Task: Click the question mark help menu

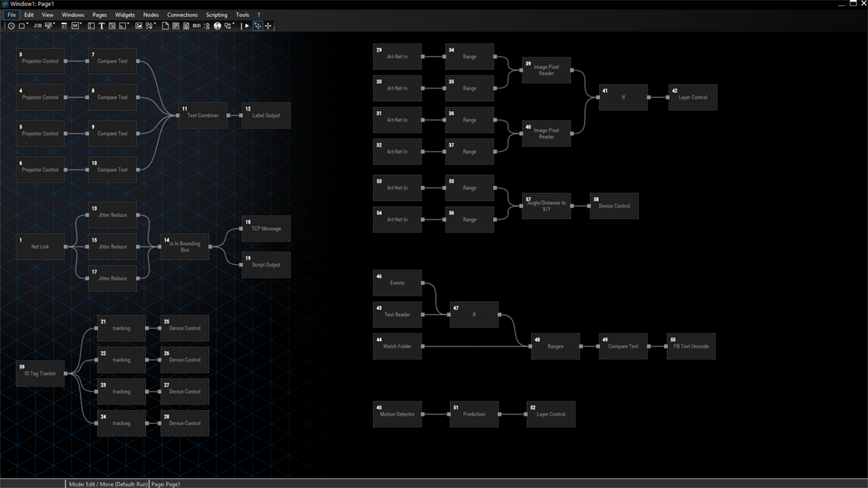Action: (x=258, y=15)
